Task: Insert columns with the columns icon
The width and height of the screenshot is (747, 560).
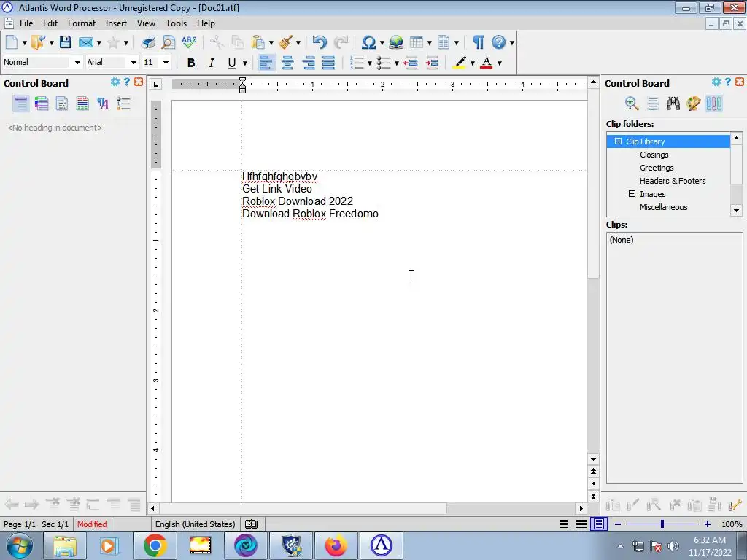Action: tap(444, 42)
